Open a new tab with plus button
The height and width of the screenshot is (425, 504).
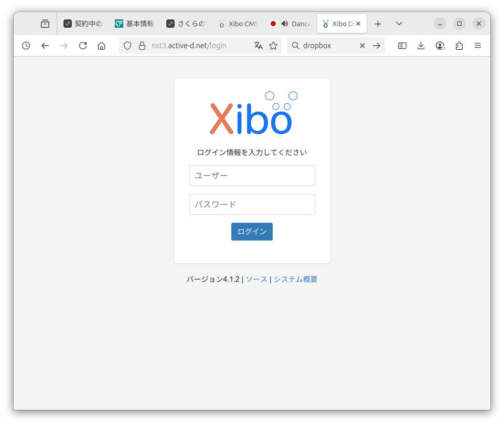[378, 24]
